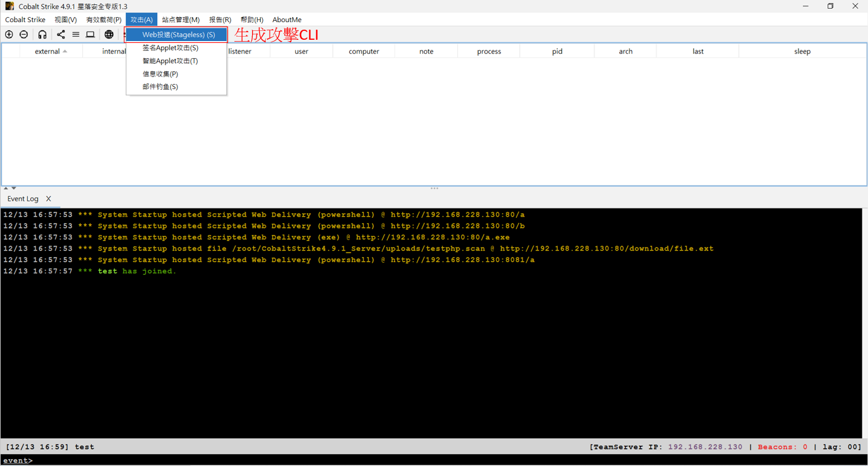
Task: Restore down the Cobalt Strike window
Action: 830,6
